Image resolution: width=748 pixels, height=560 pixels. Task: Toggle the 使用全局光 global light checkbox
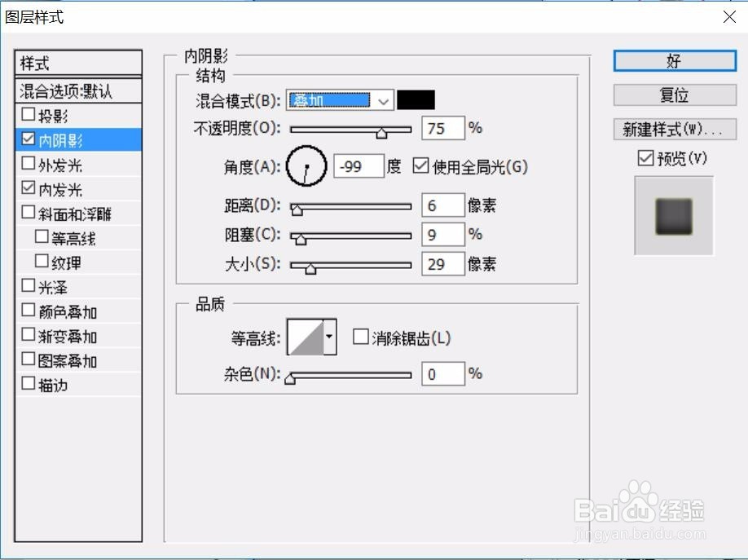pyautogui.click(x=421, y=165)
